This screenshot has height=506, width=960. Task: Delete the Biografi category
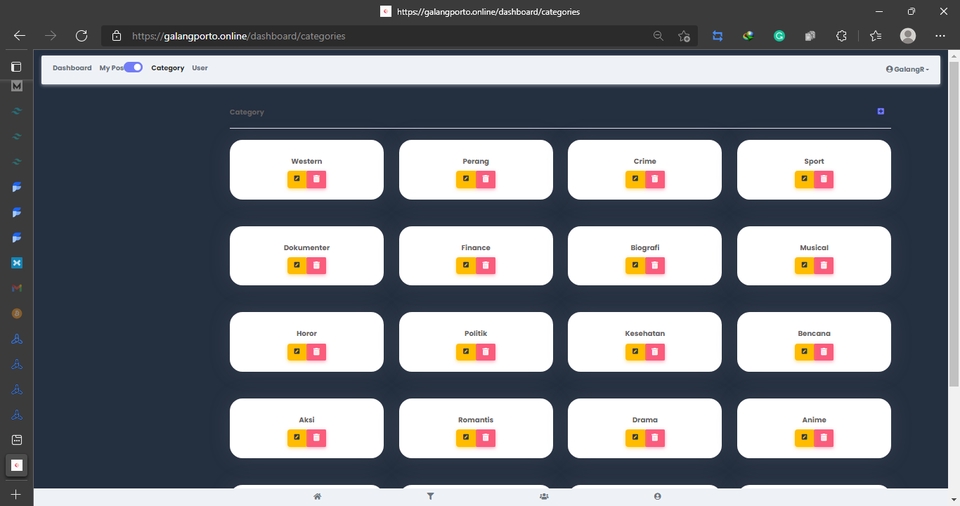[x=654, y=265]
